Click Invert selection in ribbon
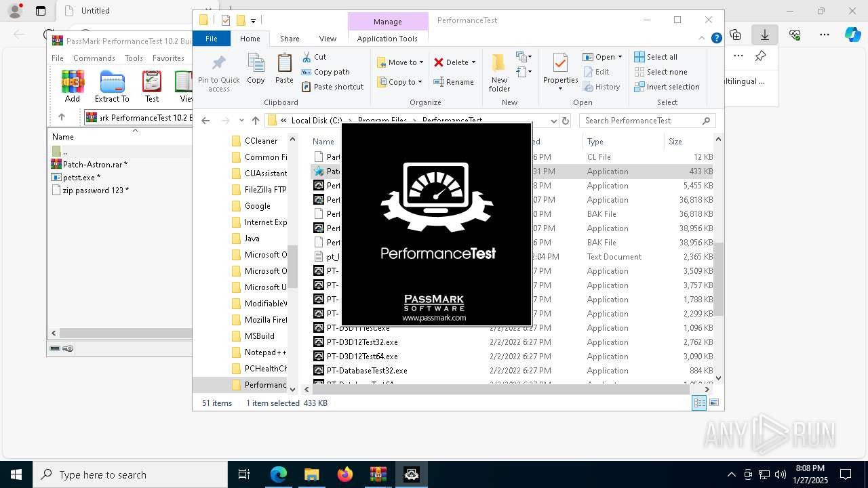Viewport: 868px width, 488px height. coord(667,87)
